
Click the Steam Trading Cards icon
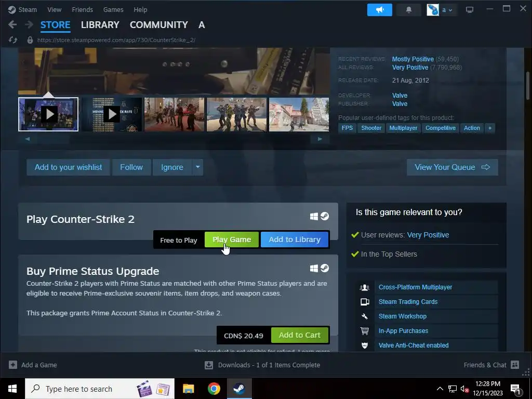point(365,302)
